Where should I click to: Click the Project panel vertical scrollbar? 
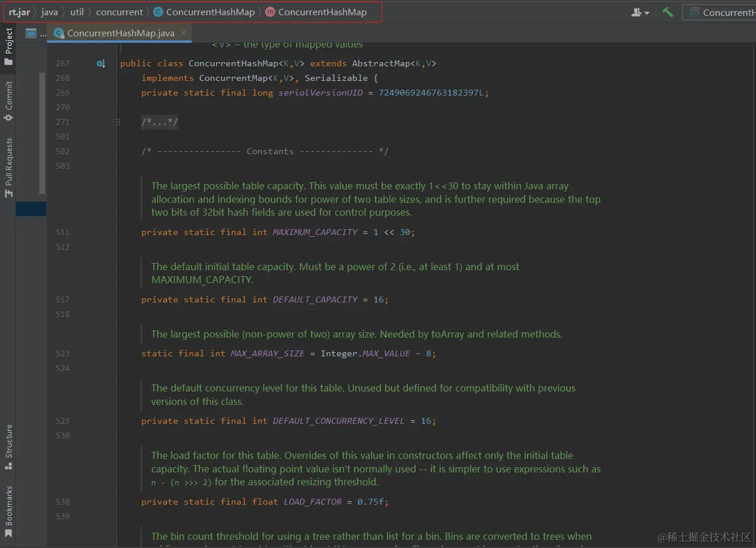42,133
